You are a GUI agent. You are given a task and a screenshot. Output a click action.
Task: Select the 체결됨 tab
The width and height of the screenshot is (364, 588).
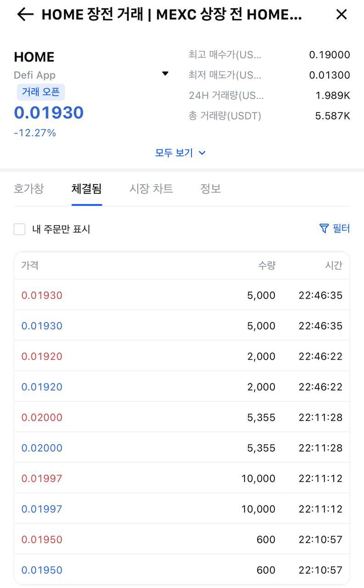tap(87, 188)
